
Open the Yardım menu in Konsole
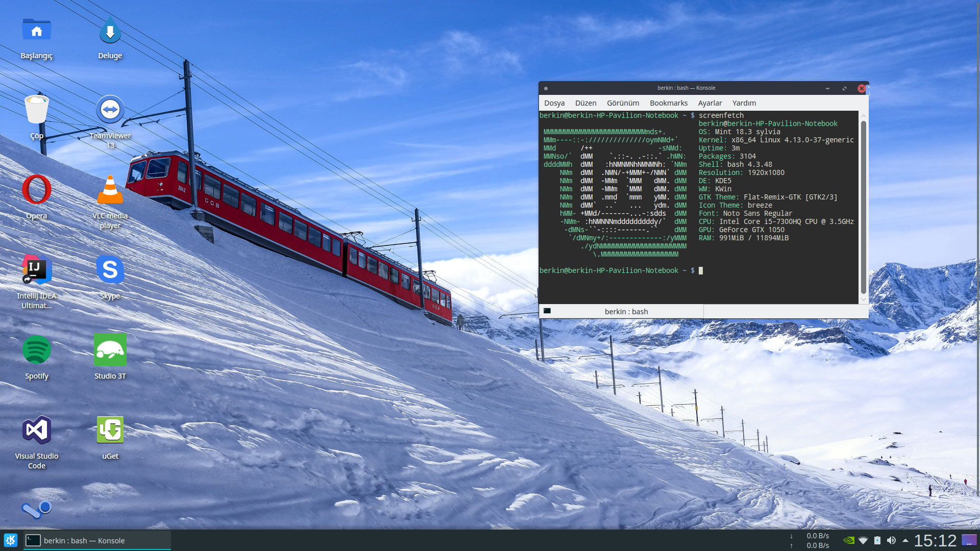(744, 103)
